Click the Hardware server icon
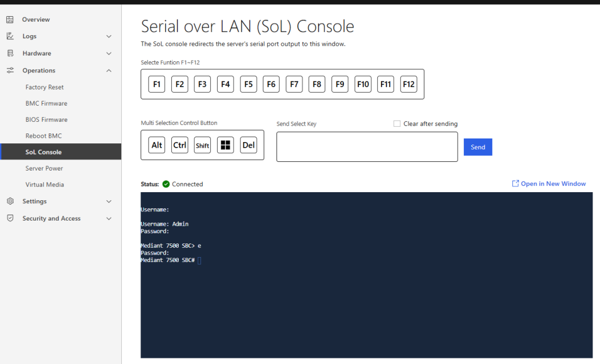Screen dimensions: 600x364 coord(10,53)
